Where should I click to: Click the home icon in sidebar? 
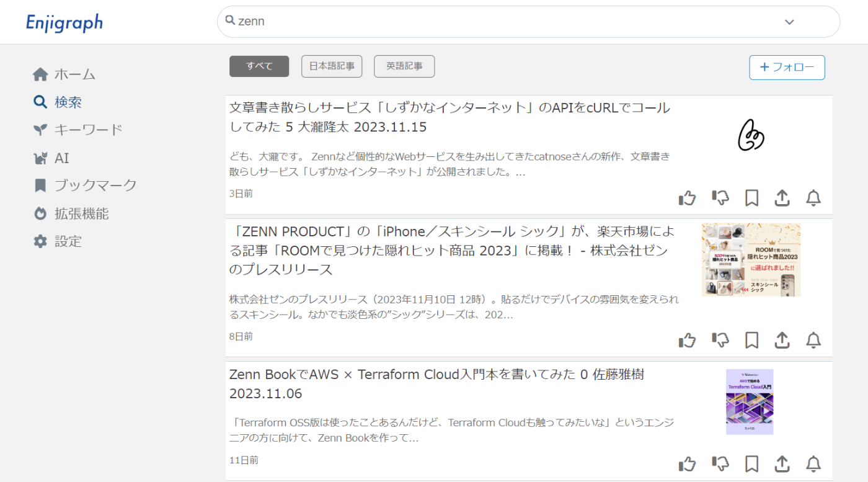point(40,74)
